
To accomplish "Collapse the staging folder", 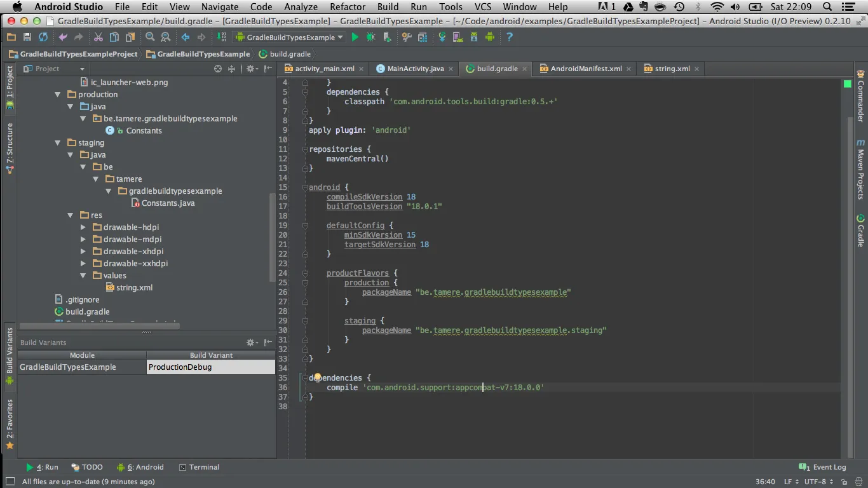I will [58, 143].
